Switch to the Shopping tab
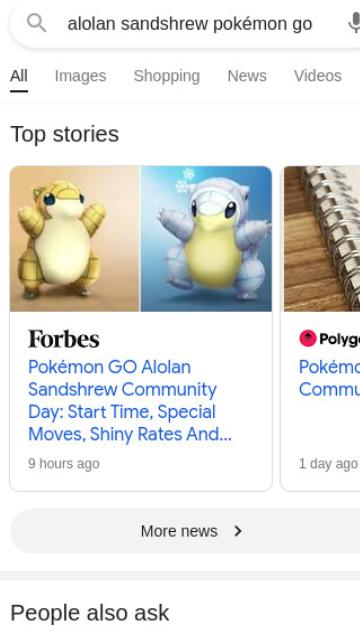 point(167,76)
